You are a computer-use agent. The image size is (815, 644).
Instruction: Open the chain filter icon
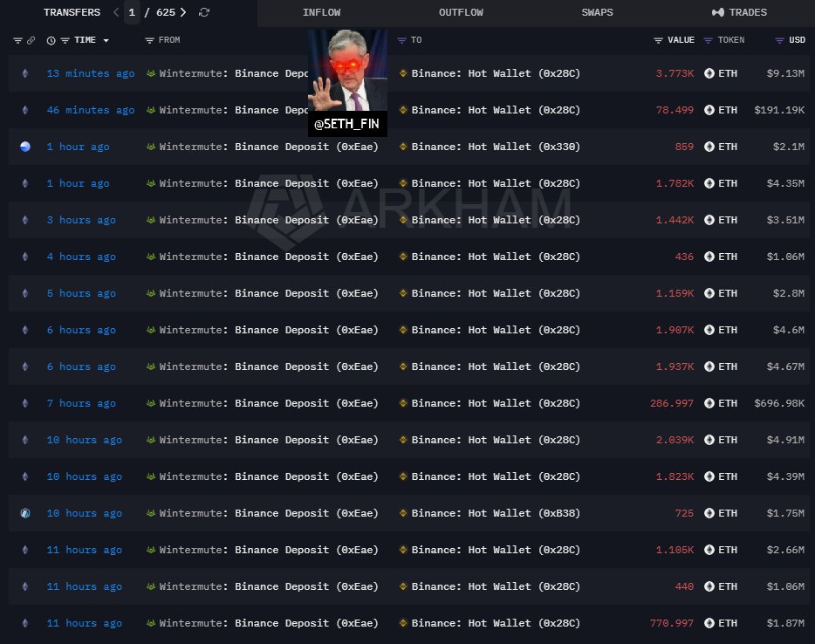pos(17,40)
